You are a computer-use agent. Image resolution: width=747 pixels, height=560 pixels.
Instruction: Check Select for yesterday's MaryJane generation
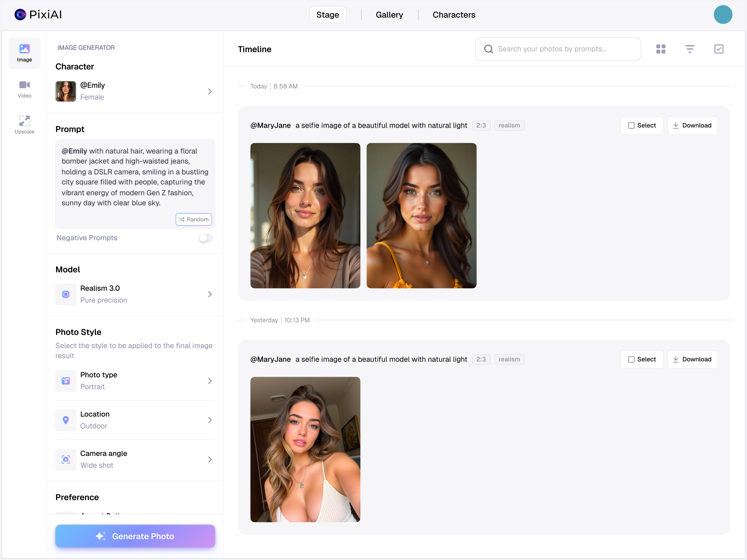click(x=642, y=360)
